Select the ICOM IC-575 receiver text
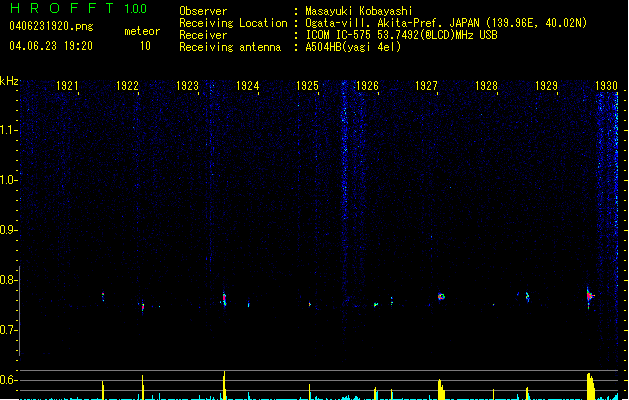Screen dimensions: 629x400 click(x=402, y=35)
